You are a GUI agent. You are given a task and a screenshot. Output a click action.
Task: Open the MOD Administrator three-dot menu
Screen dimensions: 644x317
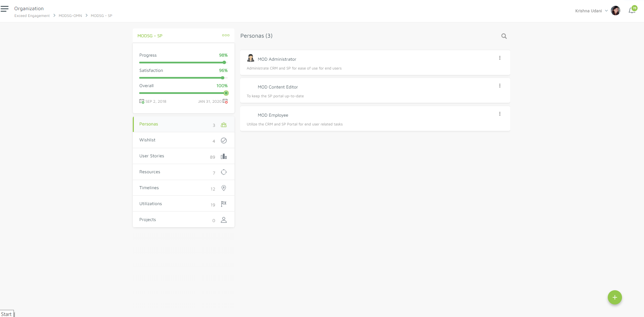coord(500,58)
